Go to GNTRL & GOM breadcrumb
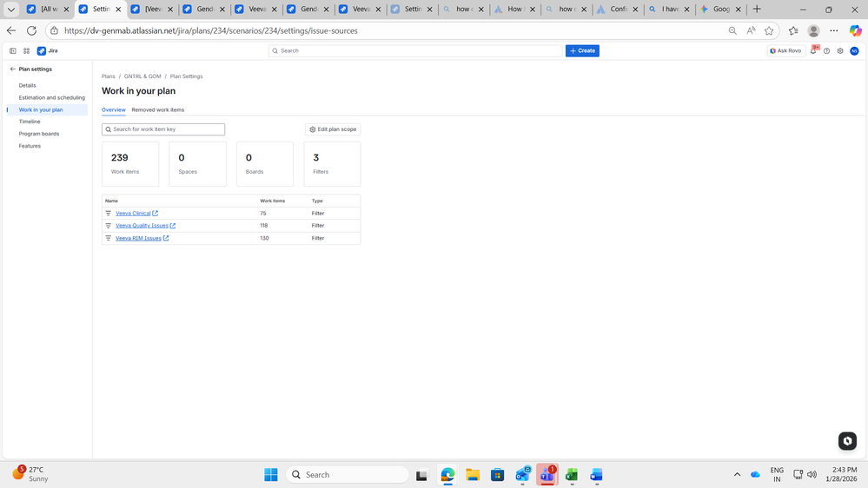The image size is (868, 488). pyautogui.click(x=142, y=76)
